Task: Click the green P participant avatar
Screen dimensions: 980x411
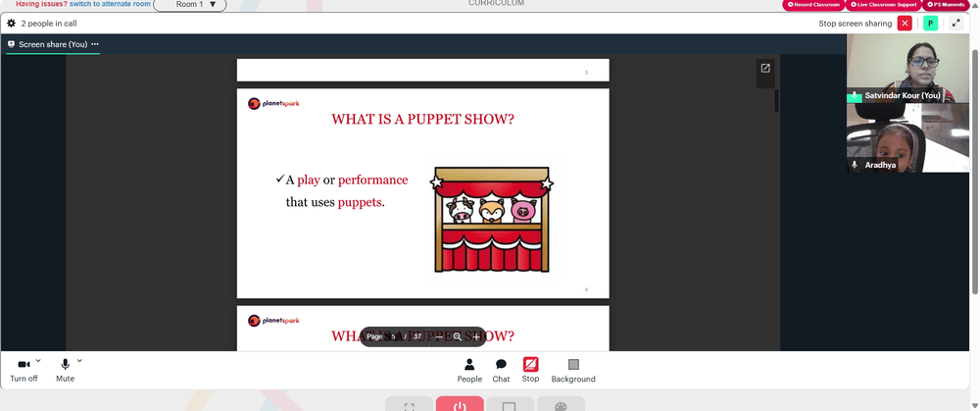Action: coord(930,24)
